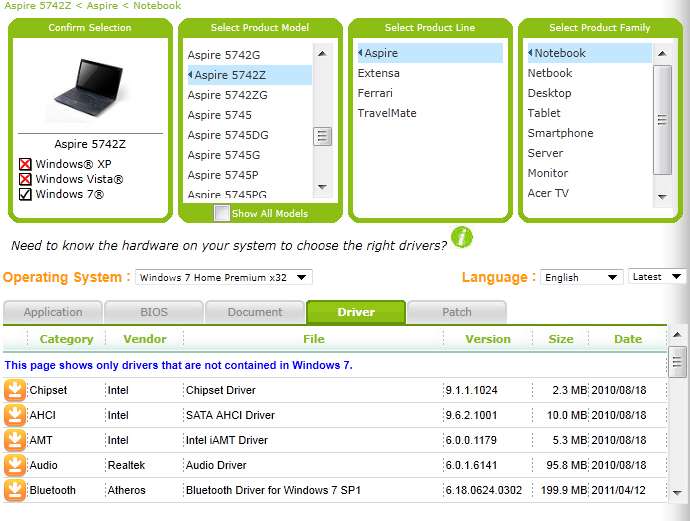Viewport: 690px width, 521px height.
Task: Open the Operating System dropdown
Action: (224, 277)
